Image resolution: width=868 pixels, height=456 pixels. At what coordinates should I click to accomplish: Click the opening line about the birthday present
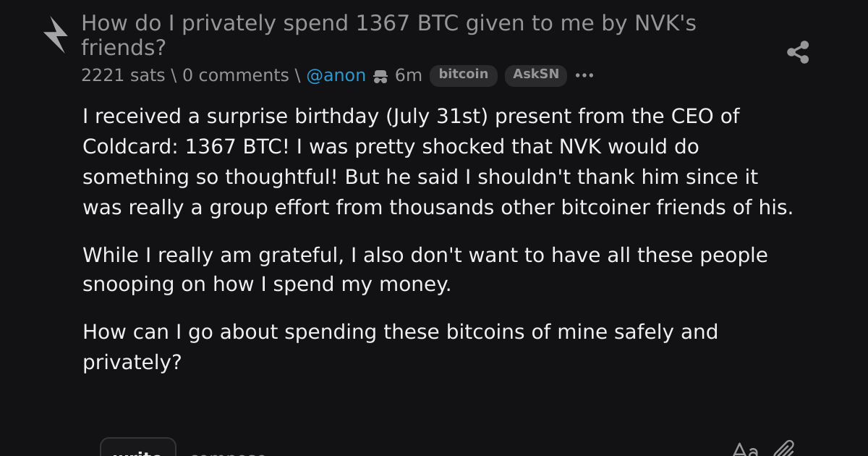[x=411, y=116]
